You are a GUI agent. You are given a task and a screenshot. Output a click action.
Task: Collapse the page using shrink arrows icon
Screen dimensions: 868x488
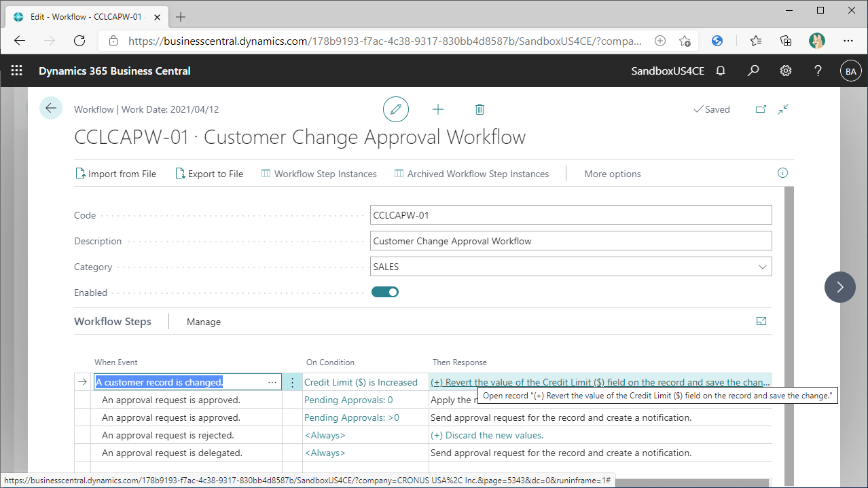click(783, 109)
